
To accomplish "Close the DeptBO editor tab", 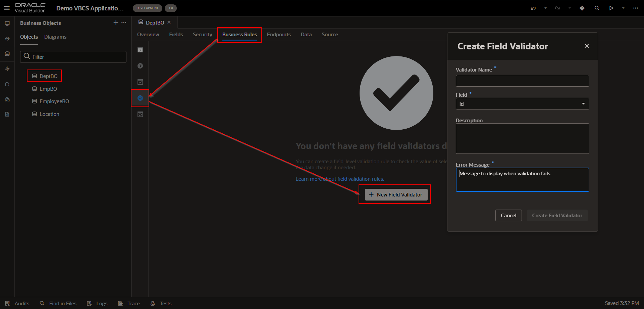I will (x=169, y=23).
